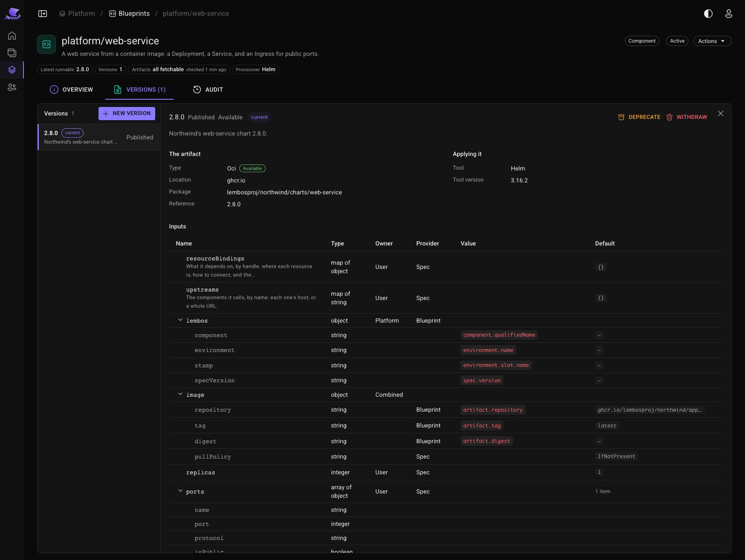Select version 2.8.0 in the versions list
This screenshot has height=560, width=745.
click(99, 137)
